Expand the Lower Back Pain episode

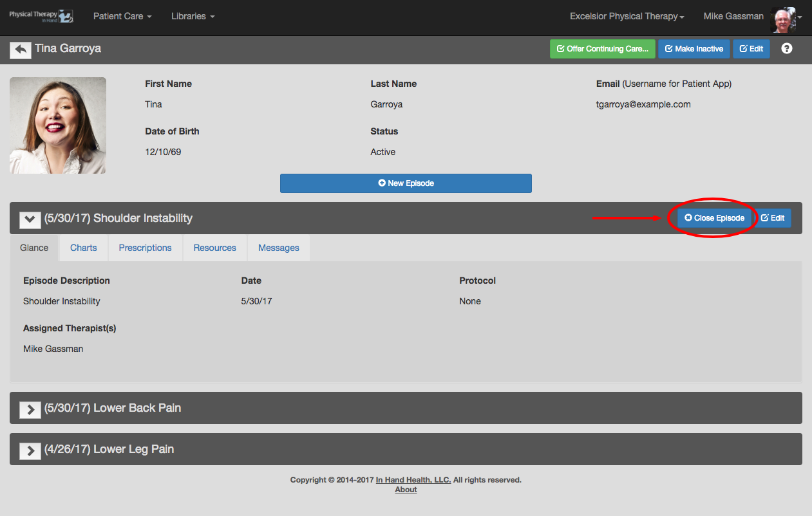[30, 409]
